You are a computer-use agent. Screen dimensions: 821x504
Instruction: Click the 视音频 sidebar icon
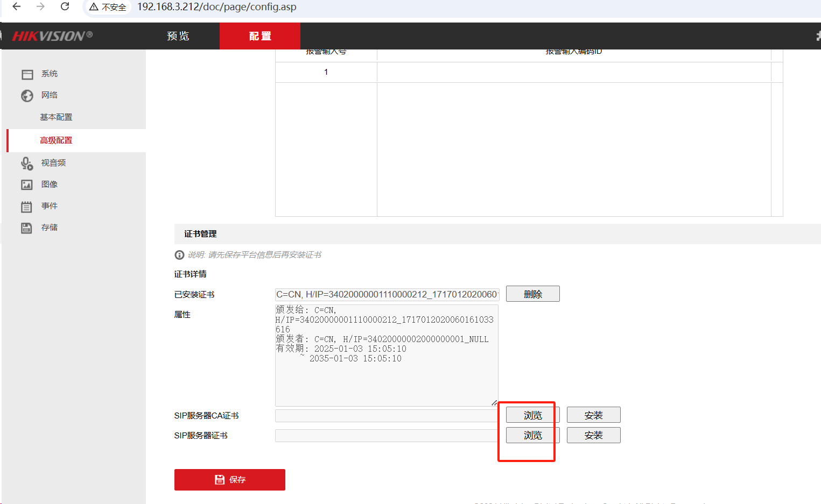click(x=54, y=162)
